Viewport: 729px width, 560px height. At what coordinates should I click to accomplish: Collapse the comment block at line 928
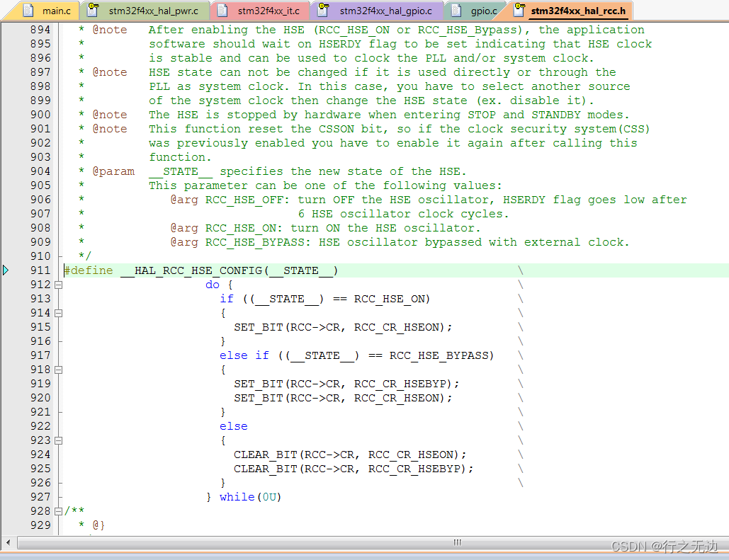pos(59,511)
